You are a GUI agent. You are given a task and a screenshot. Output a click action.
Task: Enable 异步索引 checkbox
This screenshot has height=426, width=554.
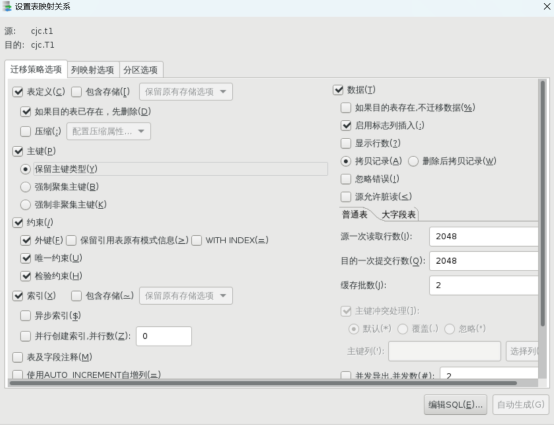tap(25, 315)
